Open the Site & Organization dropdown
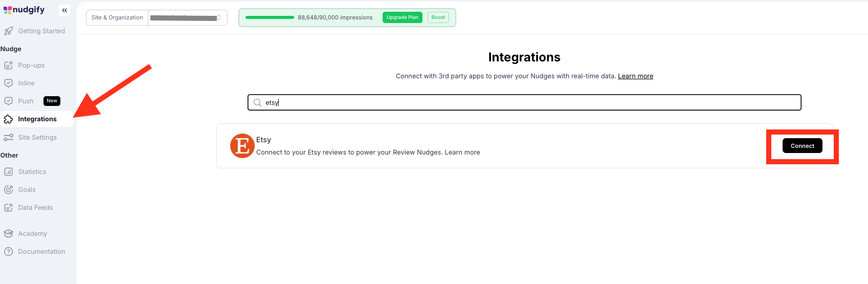 tap(188, 17)
